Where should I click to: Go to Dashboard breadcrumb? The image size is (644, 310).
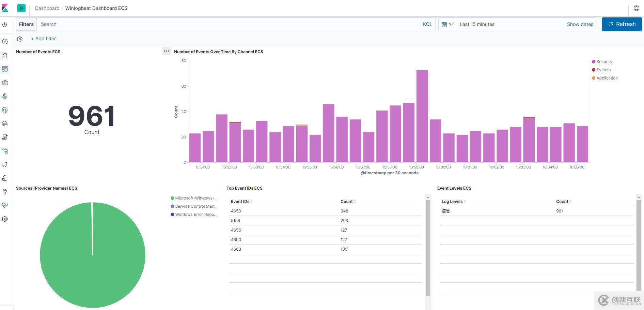(47, 8)
